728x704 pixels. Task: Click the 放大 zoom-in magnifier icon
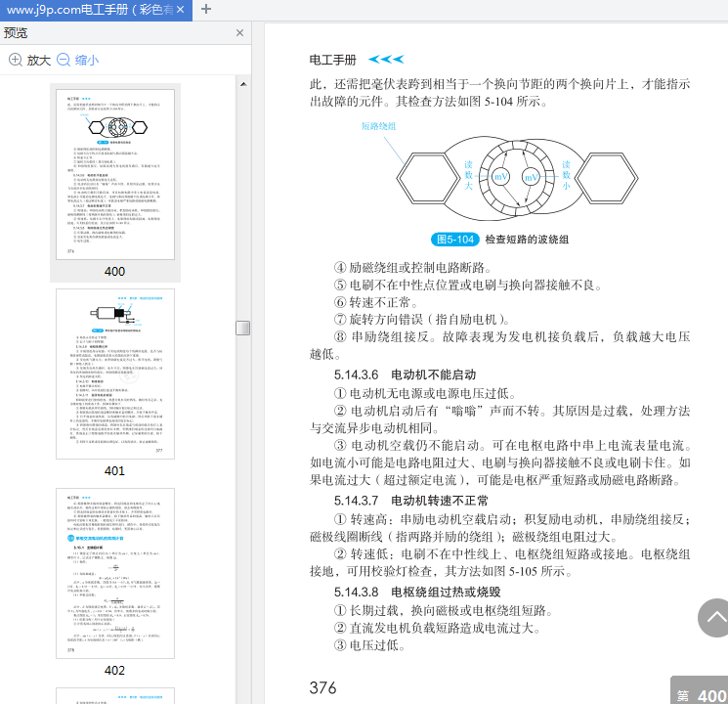pos(16,60)
